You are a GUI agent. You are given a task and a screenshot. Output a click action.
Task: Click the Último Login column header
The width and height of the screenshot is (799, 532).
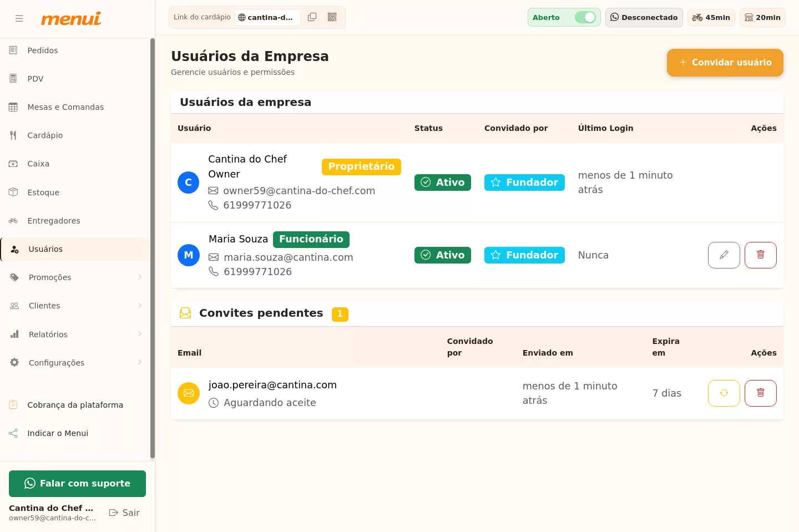coord(605,128)
